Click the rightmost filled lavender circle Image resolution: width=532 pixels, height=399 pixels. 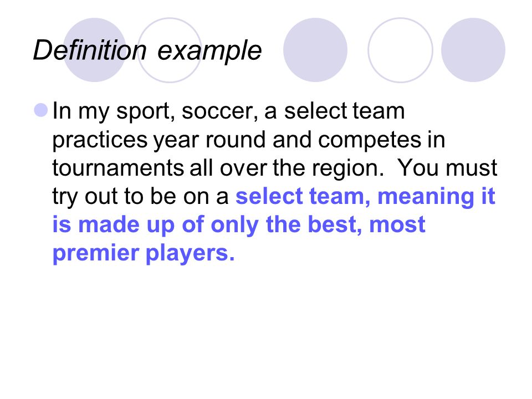(x=473, y=50)
